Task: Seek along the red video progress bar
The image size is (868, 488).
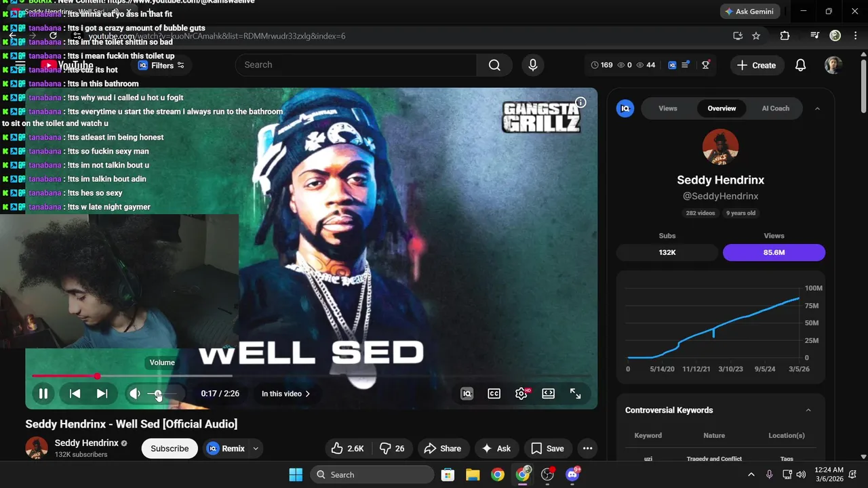Action: tap(311, 375)
